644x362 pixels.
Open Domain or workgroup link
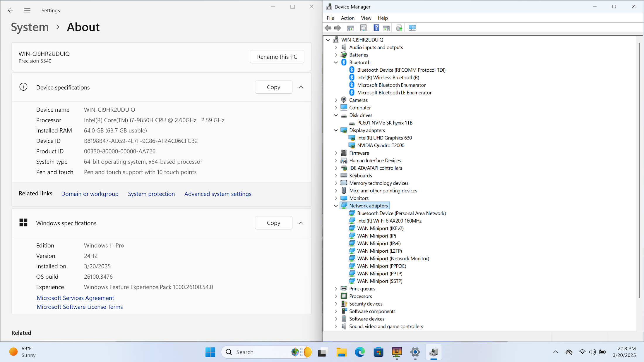(90, 194)
